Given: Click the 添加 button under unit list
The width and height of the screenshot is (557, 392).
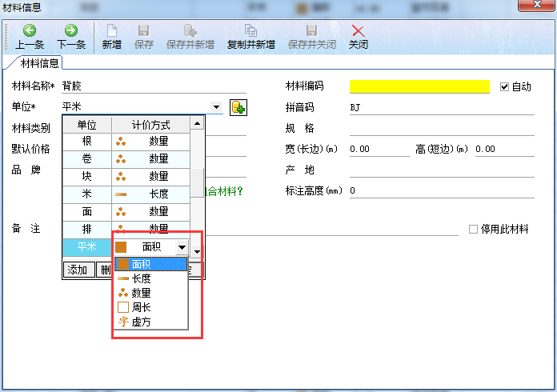Looking at the screenshot, I should 78,270.
